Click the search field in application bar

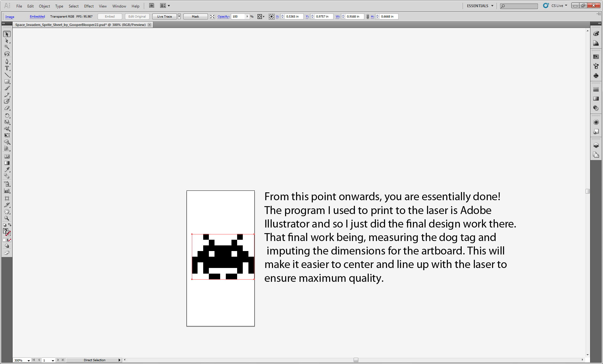tap(519, 6)
